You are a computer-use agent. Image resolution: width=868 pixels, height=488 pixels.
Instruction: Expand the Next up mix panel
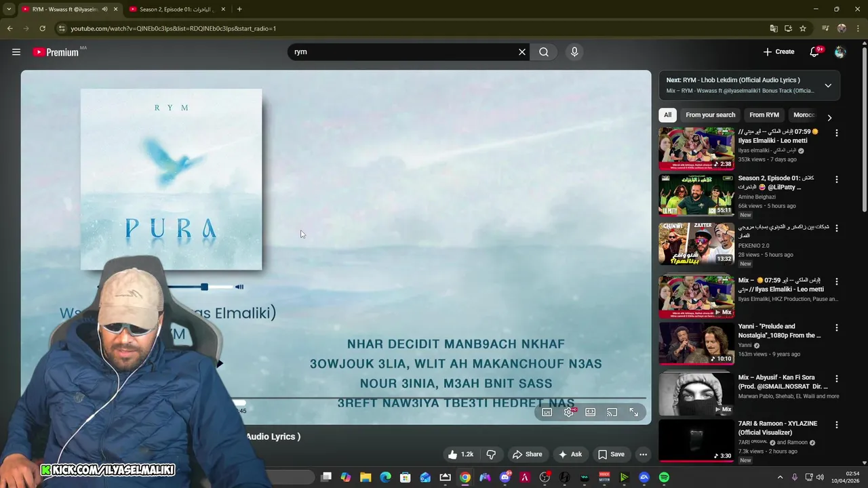(828, 85)
